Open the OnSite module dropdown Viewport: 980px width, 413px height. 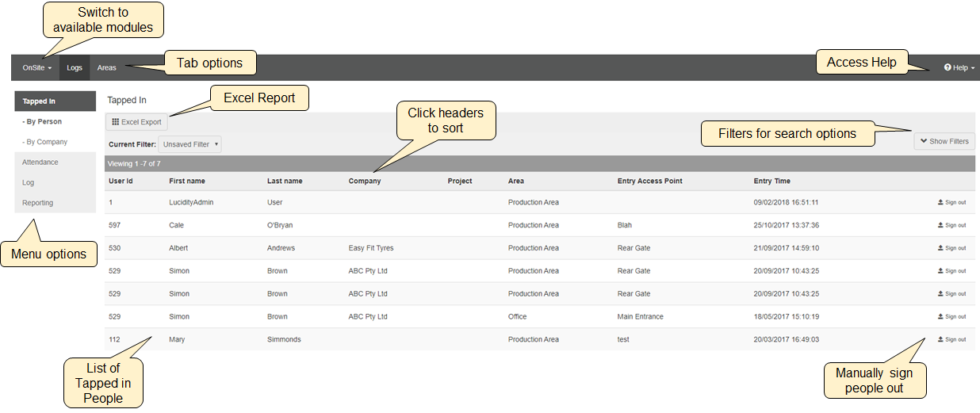pyautogui.click(x=36, y=68)
